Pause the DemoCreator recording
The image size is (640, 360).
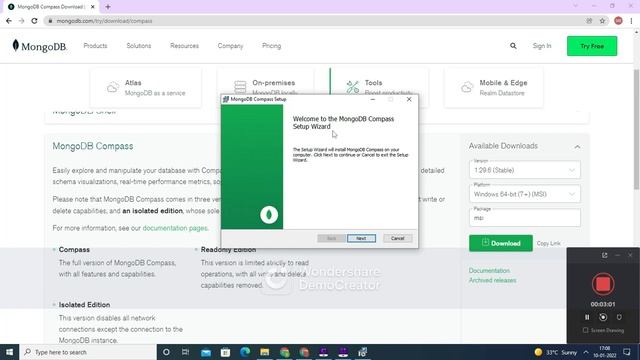pos(587,317)
